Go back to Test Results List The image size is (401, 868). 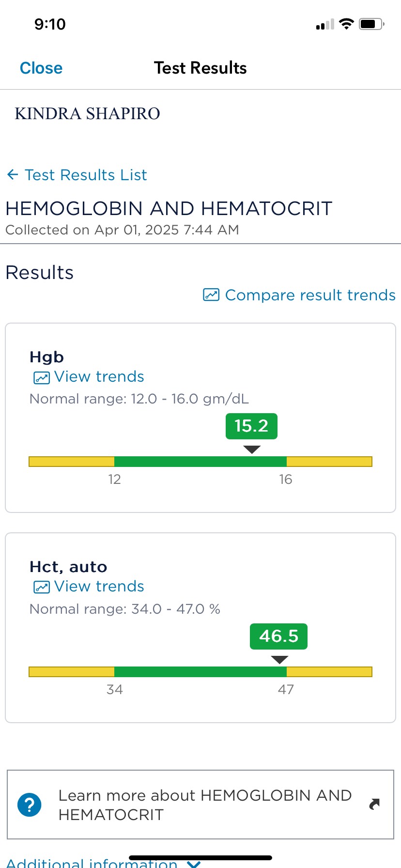pos(86,175)
